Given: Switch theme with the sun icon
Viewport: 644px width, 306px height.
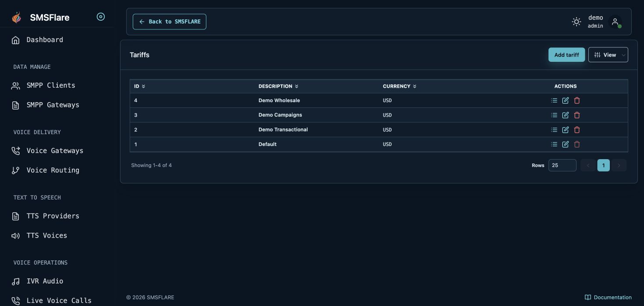Looking at the screenshot, I should pyautogui.click(x=577, y=21).
